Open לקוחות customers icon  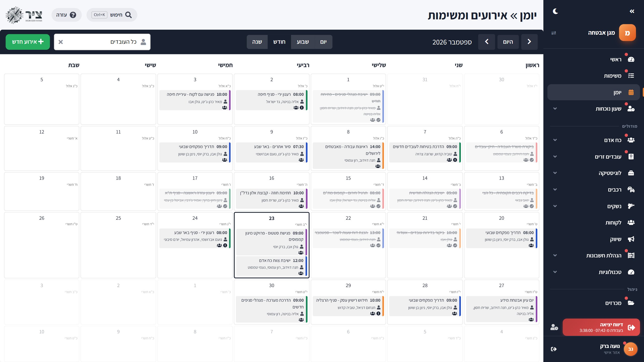click(x=631, y=222)
